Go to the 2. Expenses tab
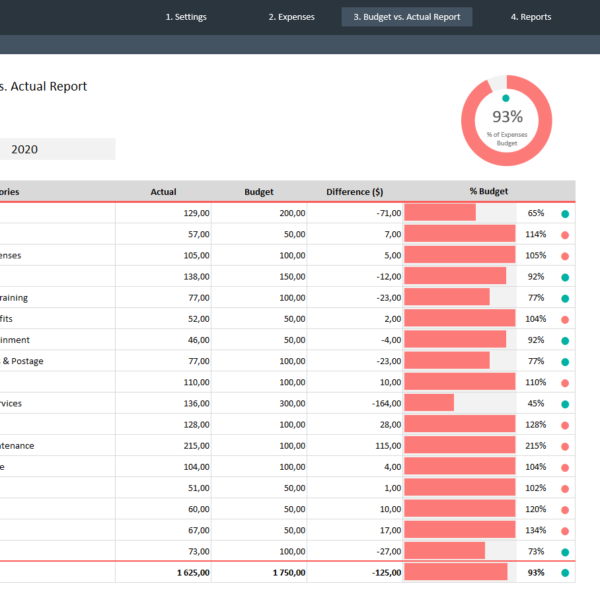Screen dimensions: 600x600 291,17
